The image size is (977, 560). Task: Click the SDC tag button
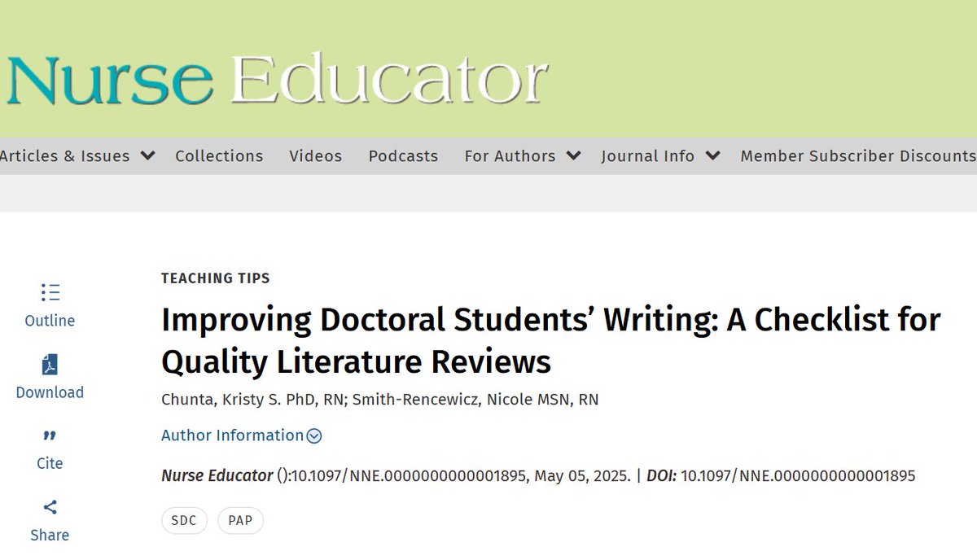(x=184, y=521)
